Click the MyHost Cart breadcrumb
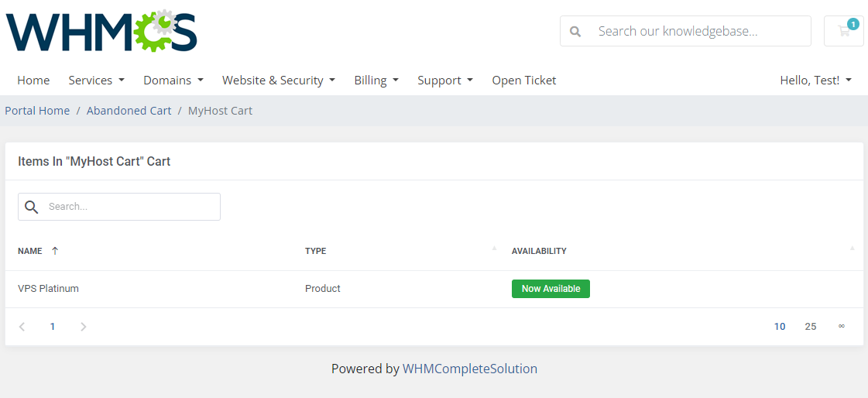The image size is (868, 398). tap(220, 111)
